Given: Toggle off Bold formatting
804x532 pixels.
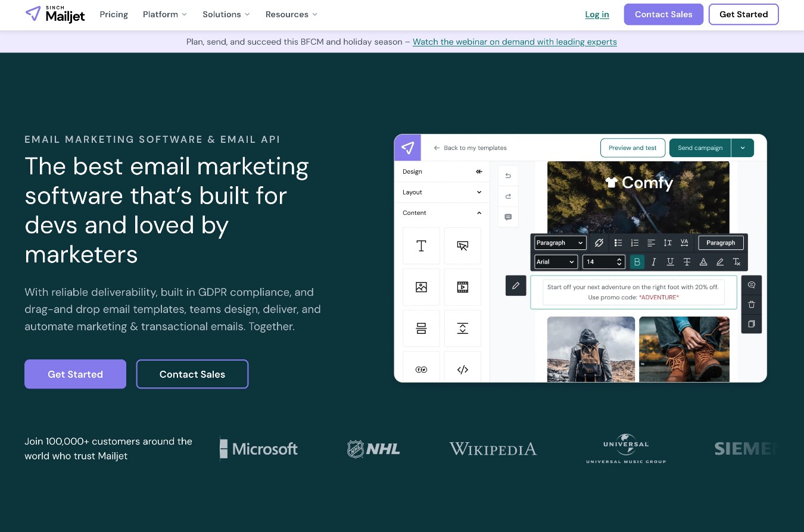Looking at the screenshot, I should (637, 262).
